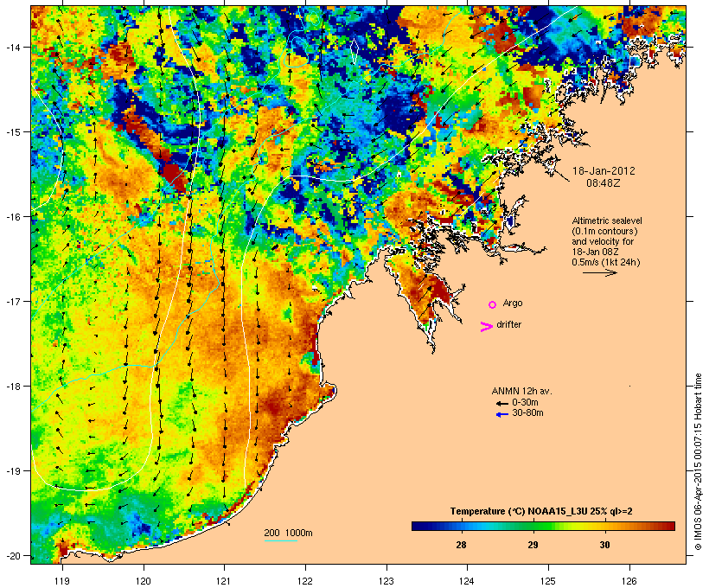Click the '121' longitude axis label

(x=224, y=581)
